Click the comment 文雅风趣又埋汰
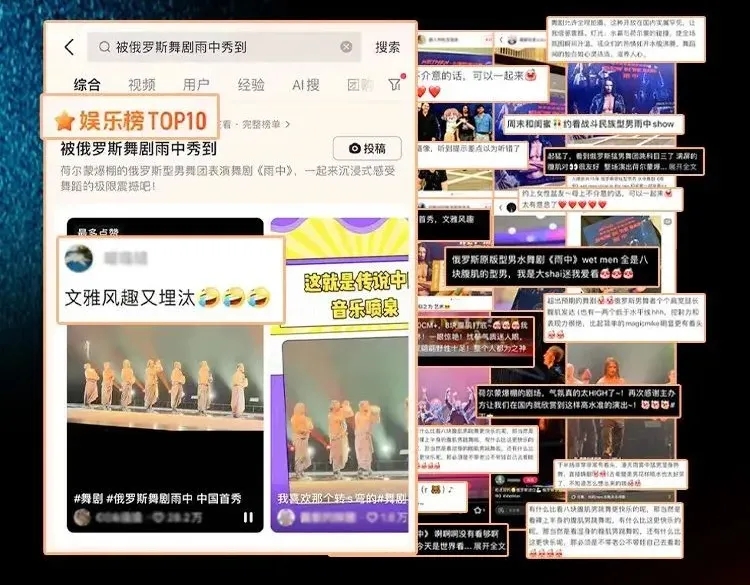This screenshot has width=750, height=585. pyautogui.click(x=167, y=298)
